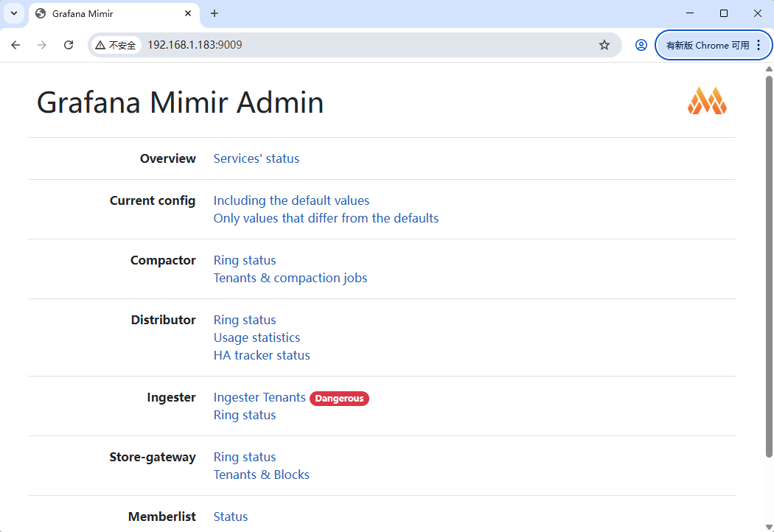The height and width of the screenshot is (532, 774).
Task: Open Services' status link
Action: click(256, 158)
